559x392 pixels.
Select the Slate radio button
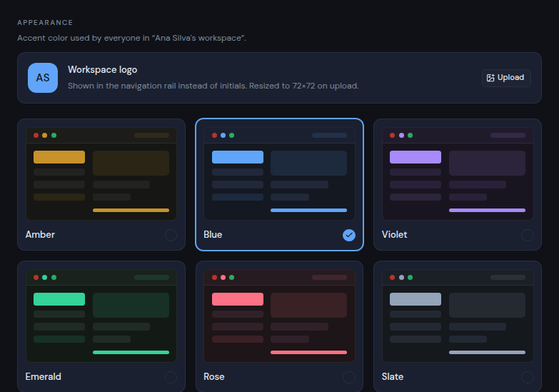click(528, 377)
